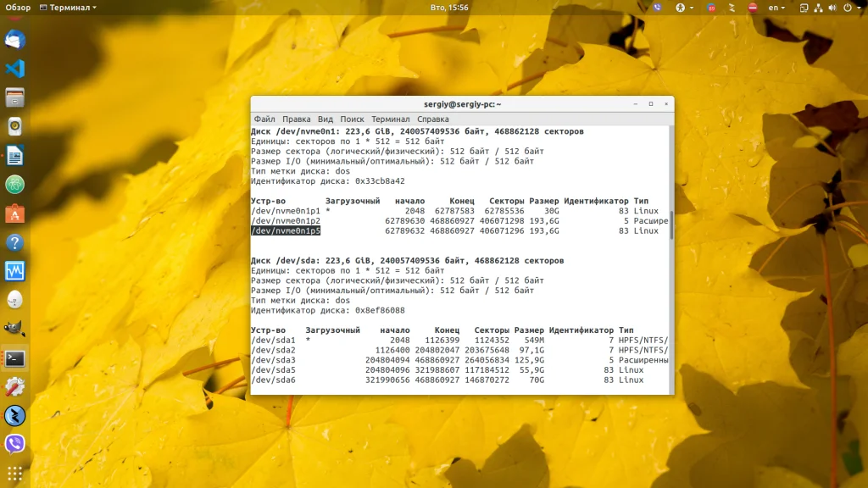Screen dimensions: 868x488
Task: Click the /dev/sda3 row text
Action: tap(273, 360)
